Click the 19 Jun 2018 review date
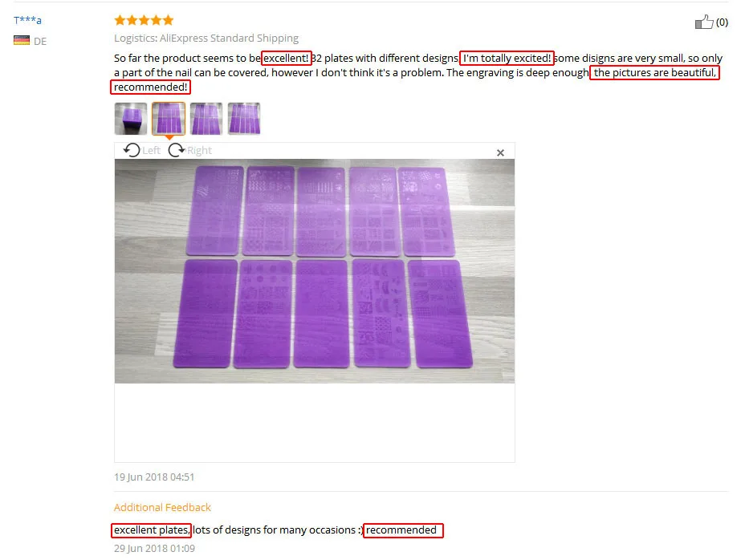The width and height of the screenshot is (745, 560). click(x=154, y=477)
